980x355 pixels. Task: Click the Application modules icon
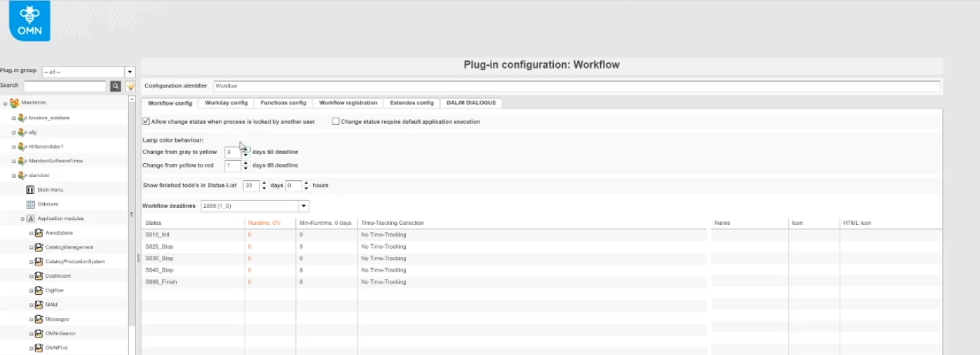click(x=31, y=218)
